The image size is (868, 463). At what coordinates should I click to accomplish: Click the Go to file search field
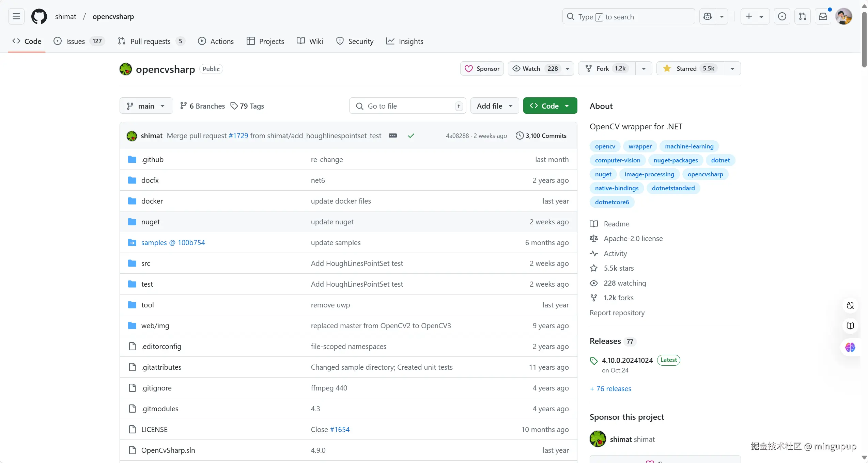pos(407,106)
